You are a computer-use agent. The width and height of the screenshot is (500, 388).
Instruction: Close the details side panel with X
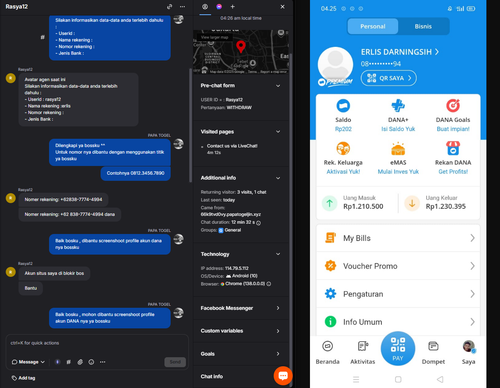[282, 7]
